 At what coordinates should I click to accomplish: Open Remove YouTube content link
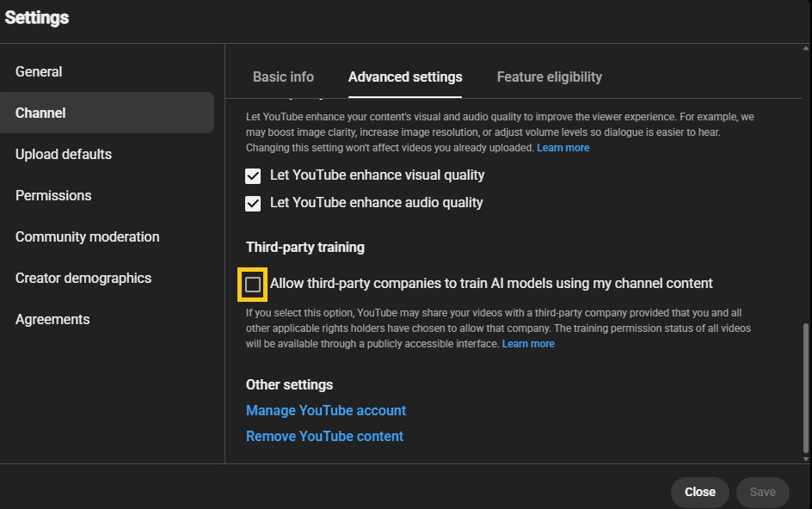pos(324,437)
